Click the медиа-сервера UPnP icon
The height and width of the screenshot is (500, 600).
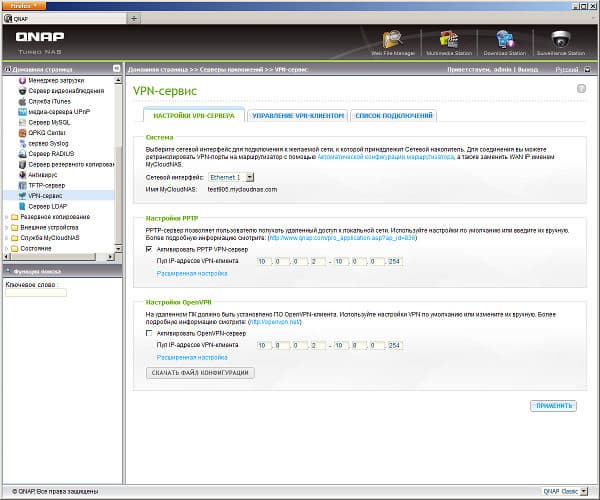pyautogui.click(x=22, y=112)
